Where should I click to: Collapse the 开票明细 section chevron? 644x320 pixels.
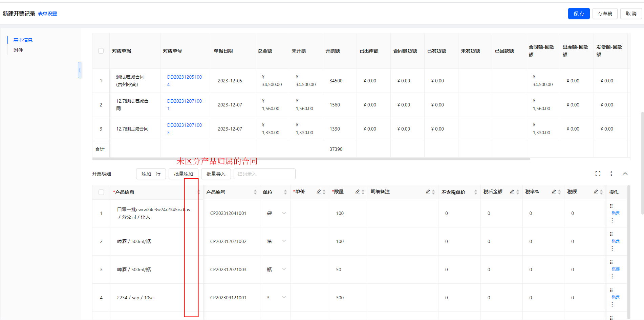pyautogui.click(x=625, y=174)
